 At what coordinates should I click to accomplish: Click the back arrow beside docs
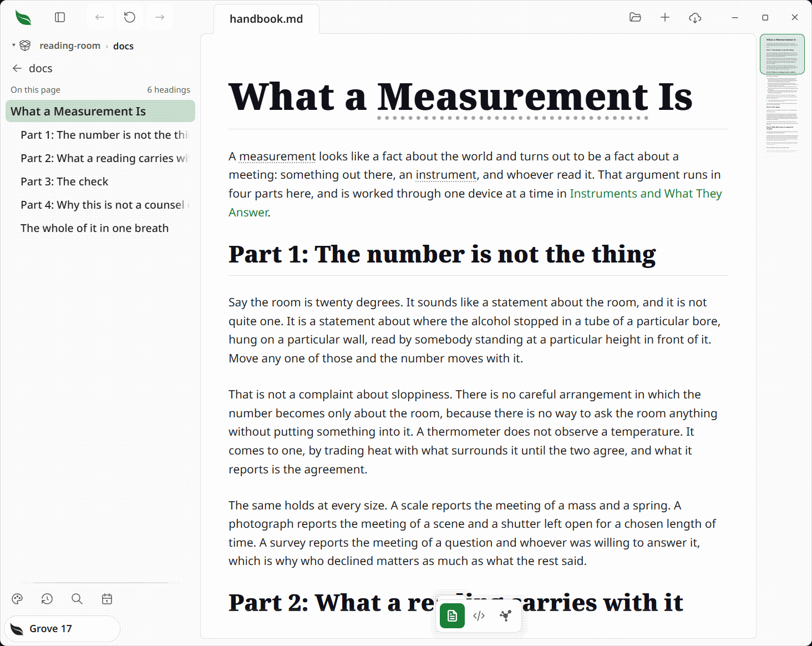[x=17, y=68]
